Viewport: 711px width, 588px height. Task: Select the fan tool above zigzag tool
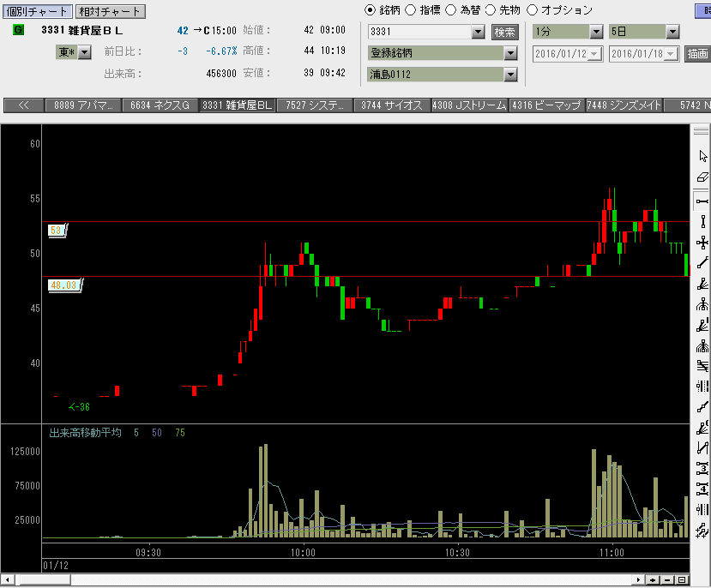point(702,428)
